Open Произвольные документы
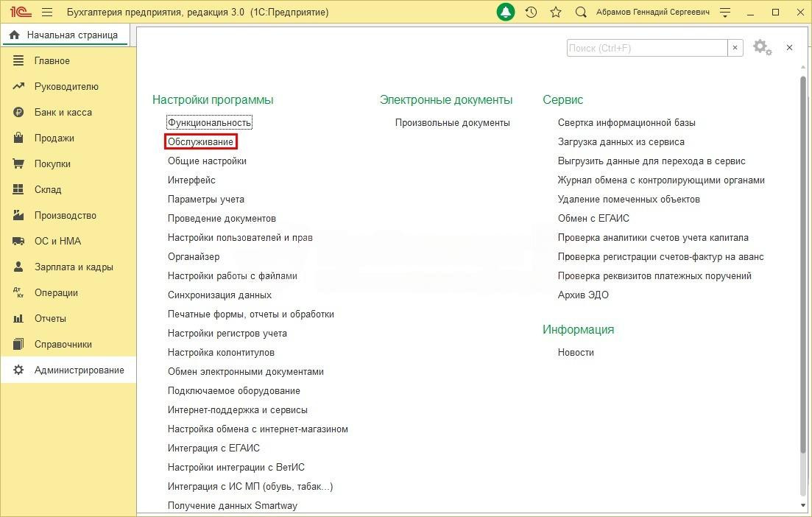The image size is (812, 517). [453, 123]
